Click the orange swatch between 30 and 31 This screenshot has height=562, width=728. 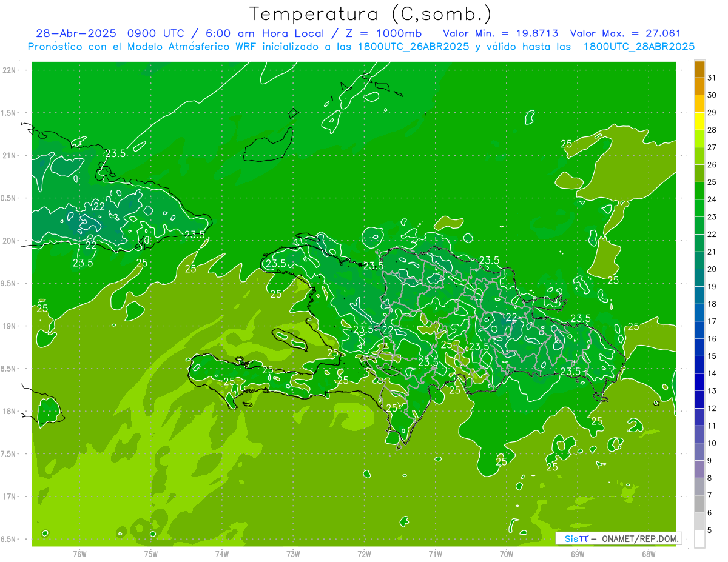(699, 86)
